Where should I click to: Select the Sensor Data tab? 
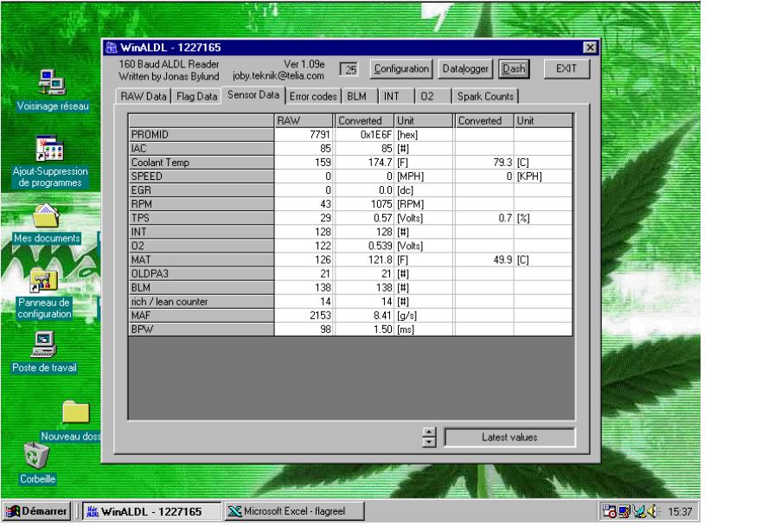253,95
